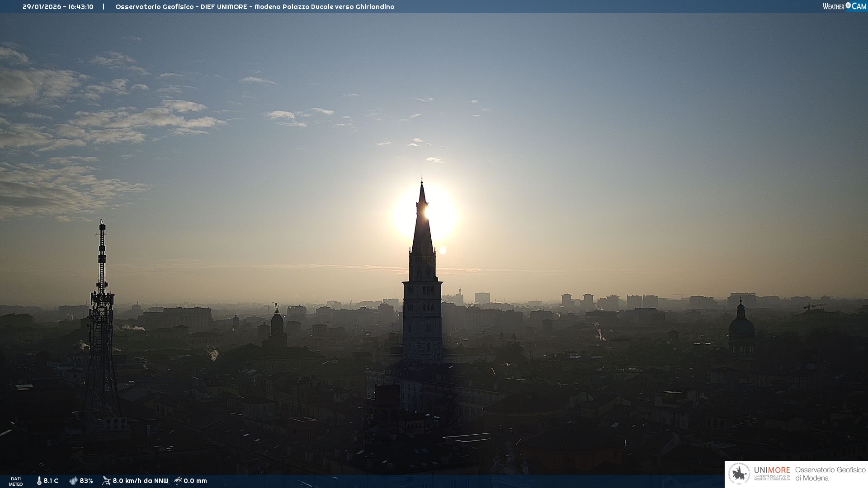Click the WeatherCam logo
868x488 pixels.
tap(844, 6)
